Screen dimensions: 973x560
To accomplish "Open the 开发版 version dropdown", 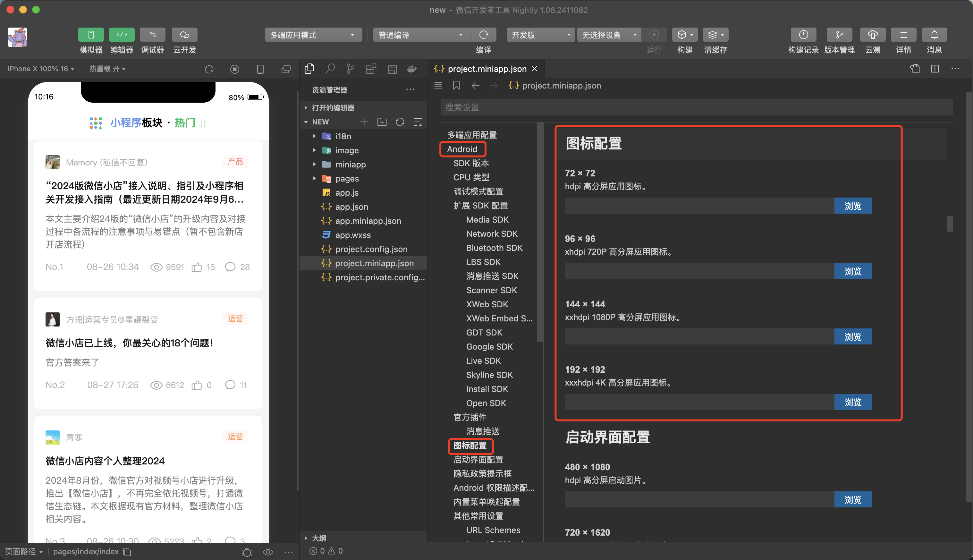I will (x=540, y=35).
